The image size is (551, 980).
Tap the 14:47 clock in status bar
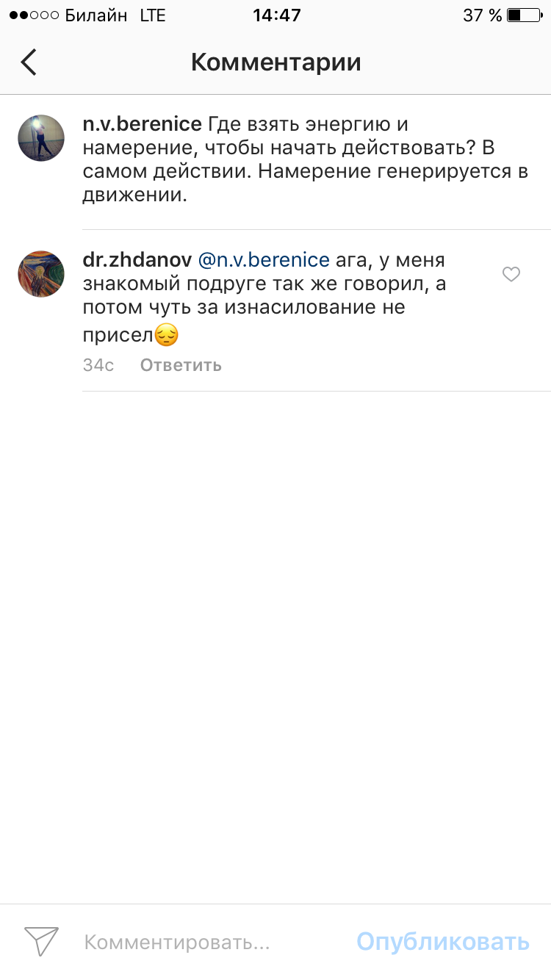[x=276, y=15]
